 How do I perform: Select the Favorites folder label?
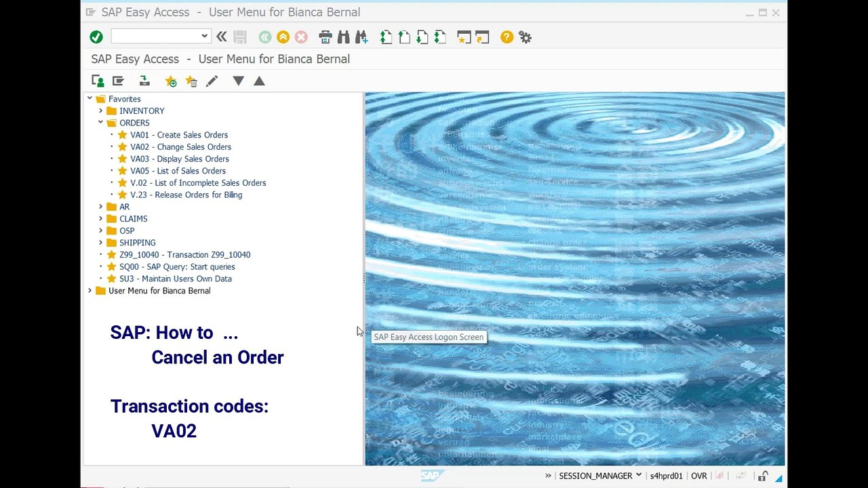click(125, 99)
